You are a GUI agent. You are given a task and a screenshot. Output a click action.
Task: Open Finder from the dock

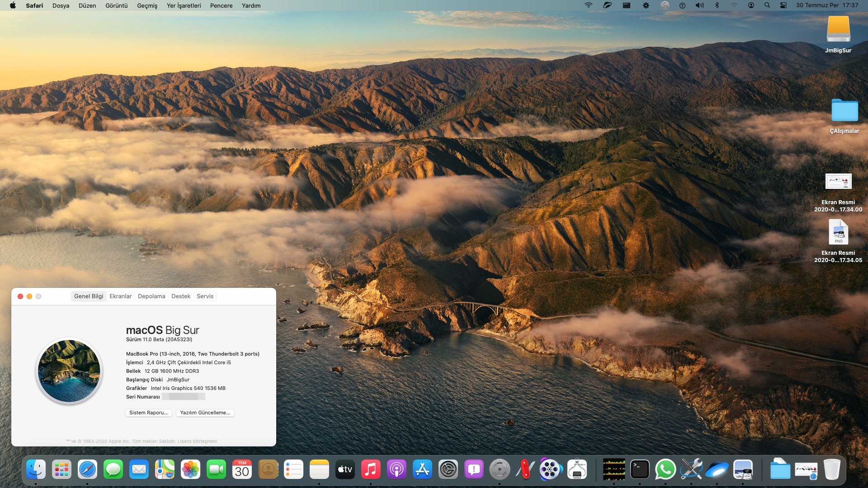pos(36,469)
